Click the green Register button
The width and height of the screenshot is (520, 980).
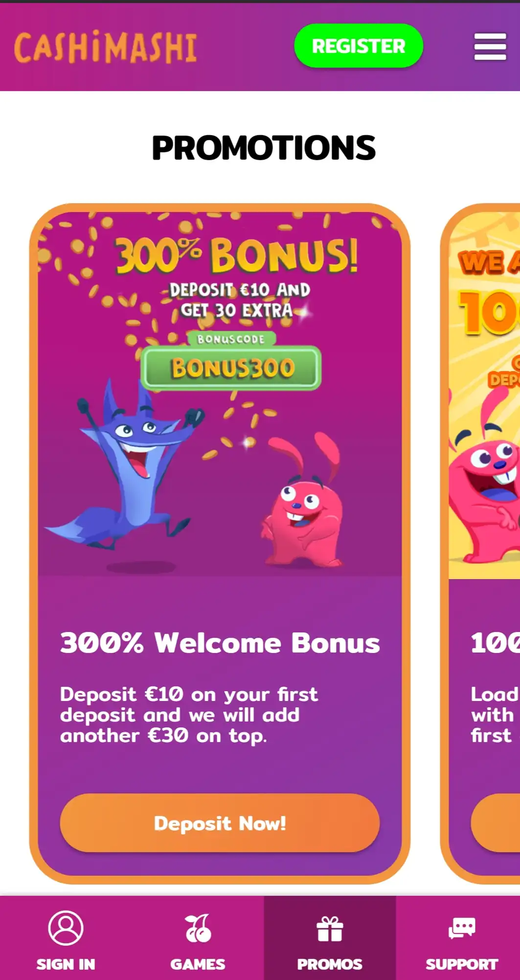coord(359,46)
